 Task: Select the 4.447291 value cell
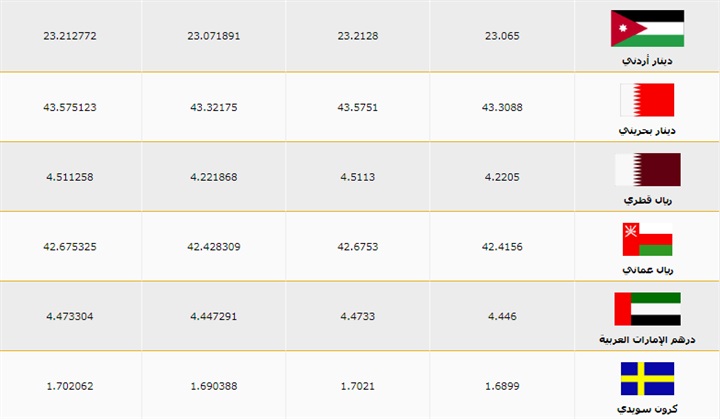tap(214, 316)
